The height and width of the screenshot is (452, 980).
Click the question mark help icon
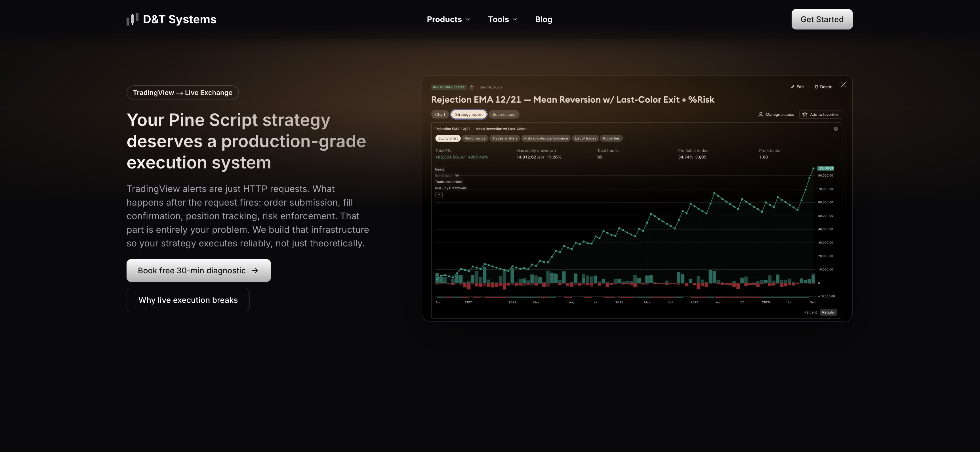click(836, 129)
